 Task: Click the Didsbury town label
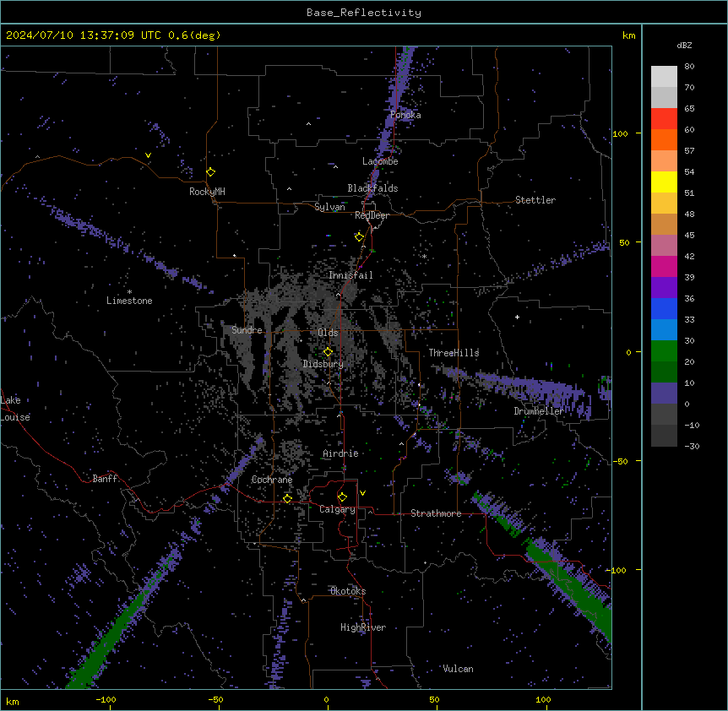(323, 364)
